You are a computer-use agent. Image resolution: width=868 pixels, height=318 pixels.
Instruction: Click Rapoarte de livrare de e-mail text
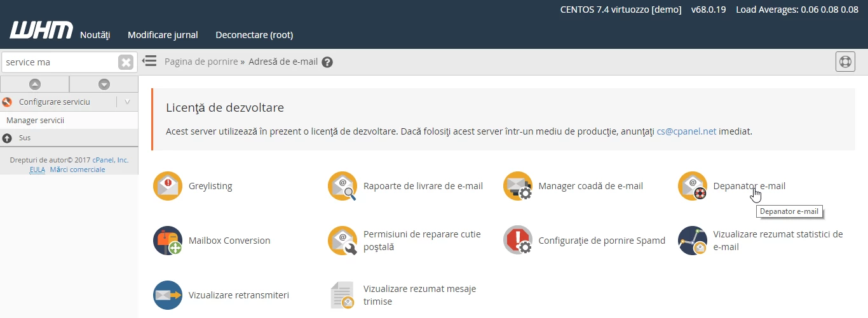tap(423, 186)
